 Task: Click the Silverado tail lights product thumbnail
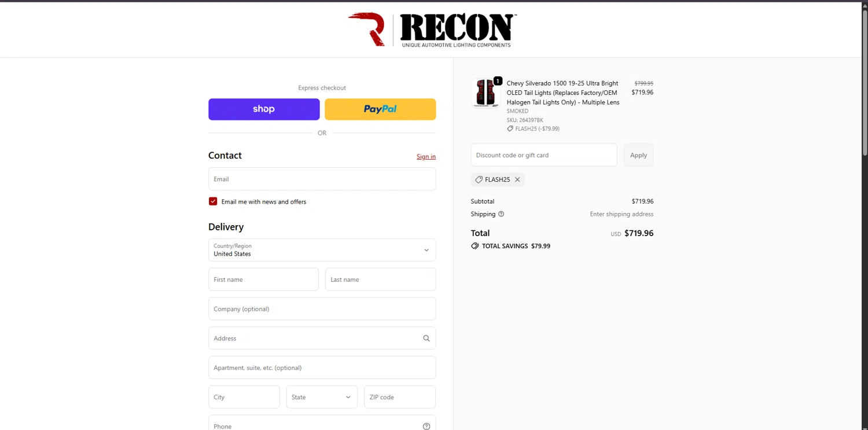coord(486,93)
